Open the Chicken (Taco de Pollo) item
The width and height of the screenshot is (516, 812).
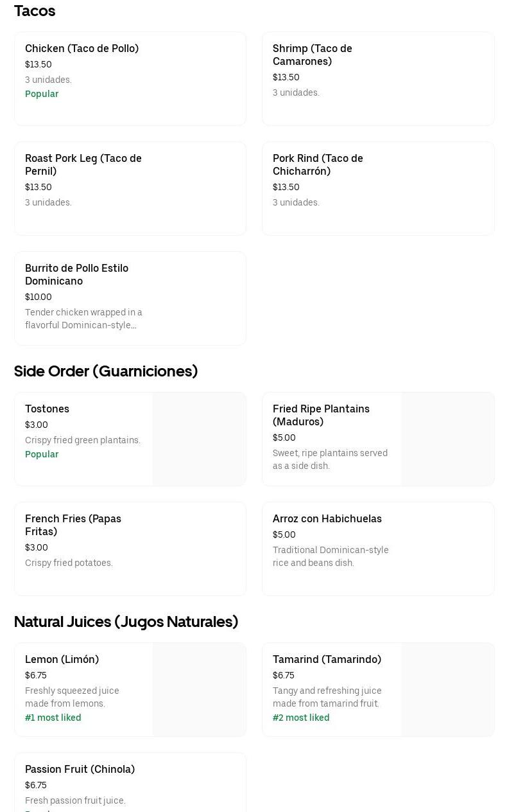[x=82, y=49]
